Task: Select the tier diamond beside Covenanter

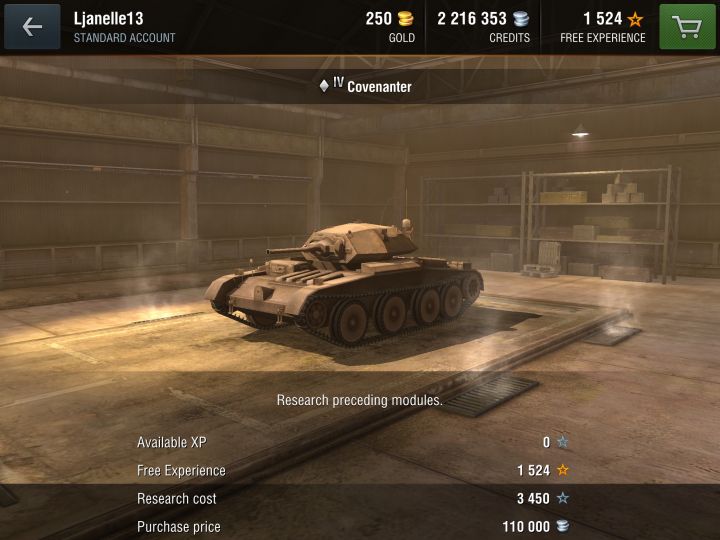Action: tap(324, 86)
